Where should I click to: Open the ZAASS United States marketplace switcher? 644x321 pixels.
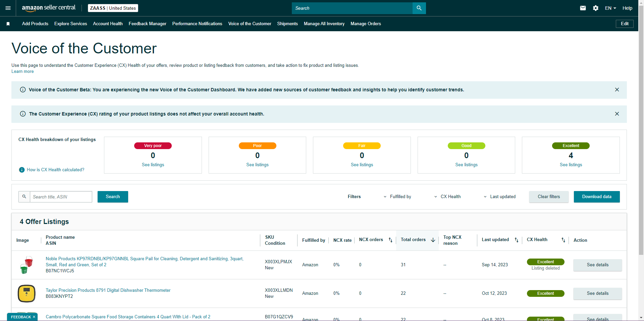click(x=113, y=8)
